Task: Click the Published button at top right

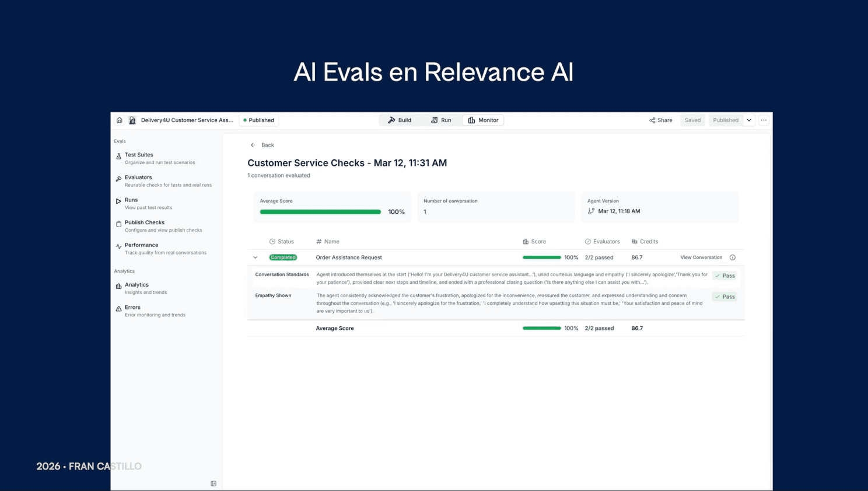Action: click(726, 120)
